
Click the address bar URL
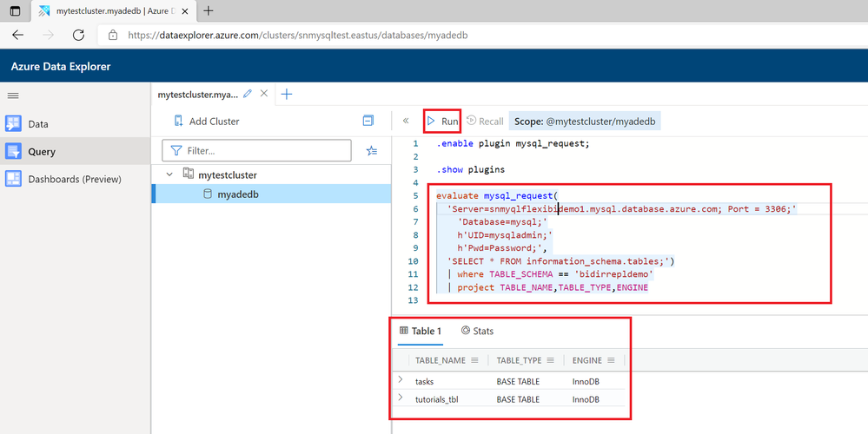click(298, 35)
